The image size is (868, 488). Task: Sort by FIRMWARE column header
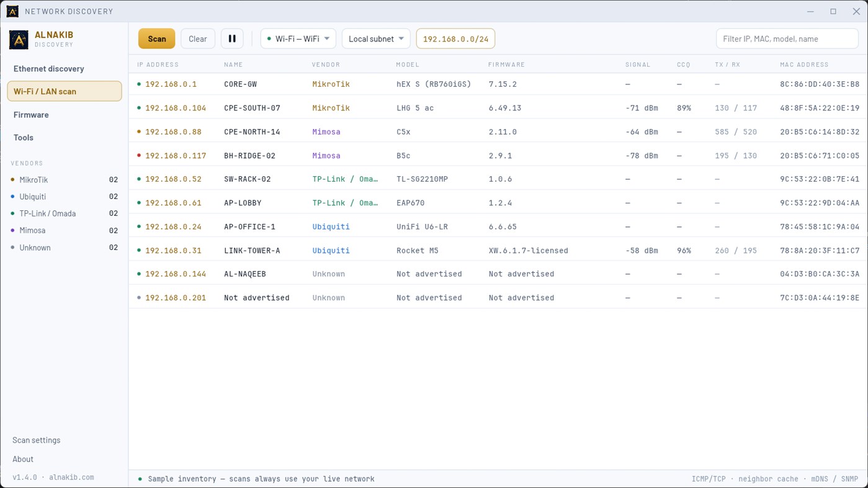tap(506, 64)
